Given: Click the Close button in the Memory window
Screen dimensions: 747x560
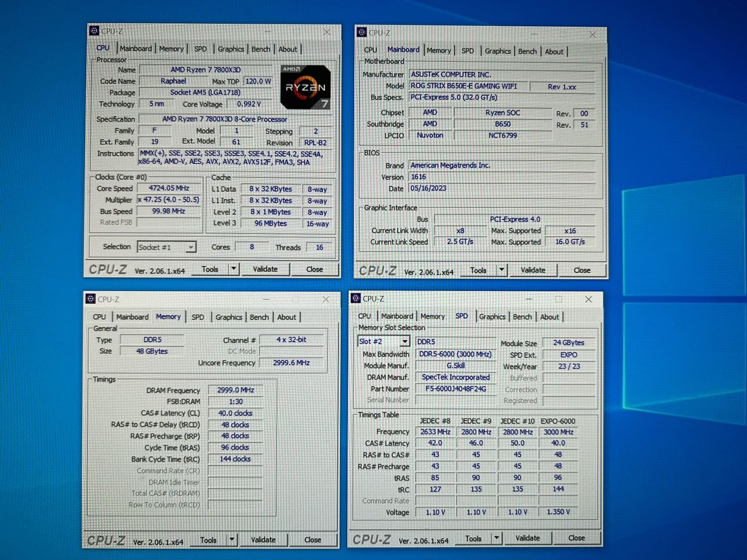Looking at the screenshot, I should [313, 540].
